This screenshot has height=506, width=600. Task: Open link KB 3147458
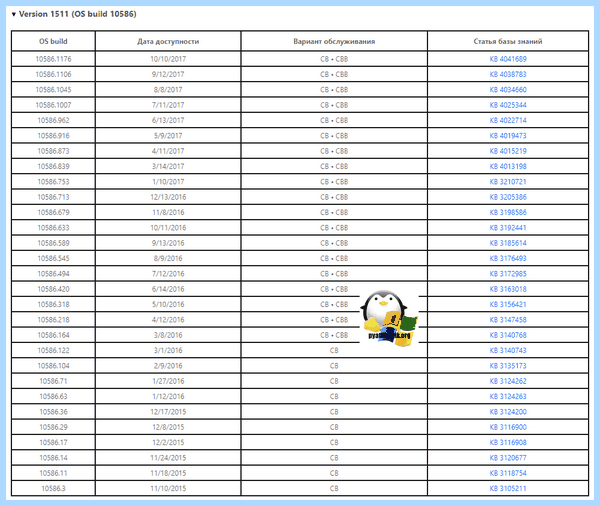pos(508,320)
